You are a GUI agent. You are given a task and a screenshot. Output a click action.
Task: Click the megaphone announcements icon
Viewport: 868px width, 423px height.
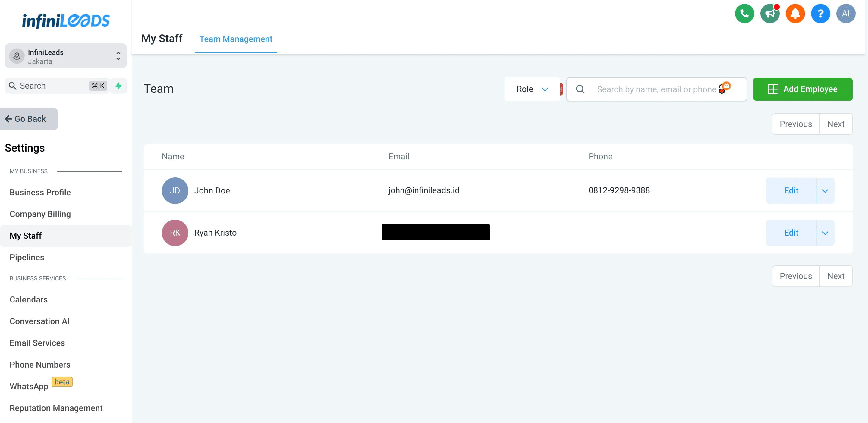click(770, 14)
